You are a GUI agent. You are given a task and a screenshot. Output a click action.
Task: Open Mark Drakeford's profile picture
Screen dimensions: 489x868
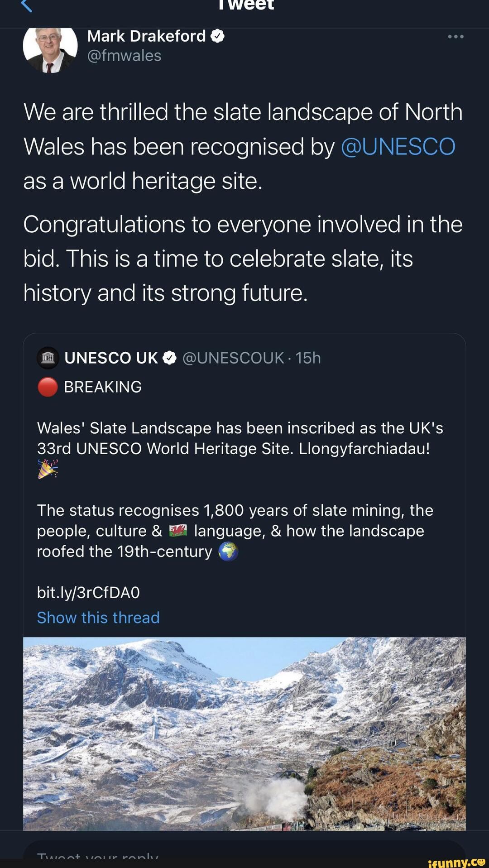pyautogui.click(x=50, y=48)
